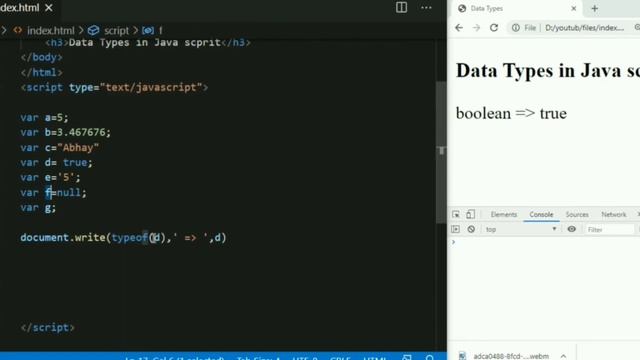Click the closing </script> tag

(x=48, y=327)
